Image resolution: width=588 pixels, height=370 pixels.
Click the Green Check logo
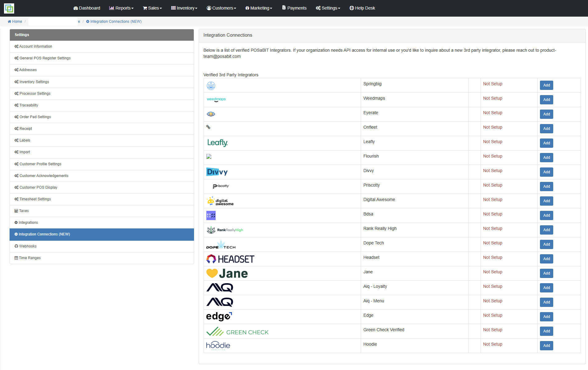point(237,332)
